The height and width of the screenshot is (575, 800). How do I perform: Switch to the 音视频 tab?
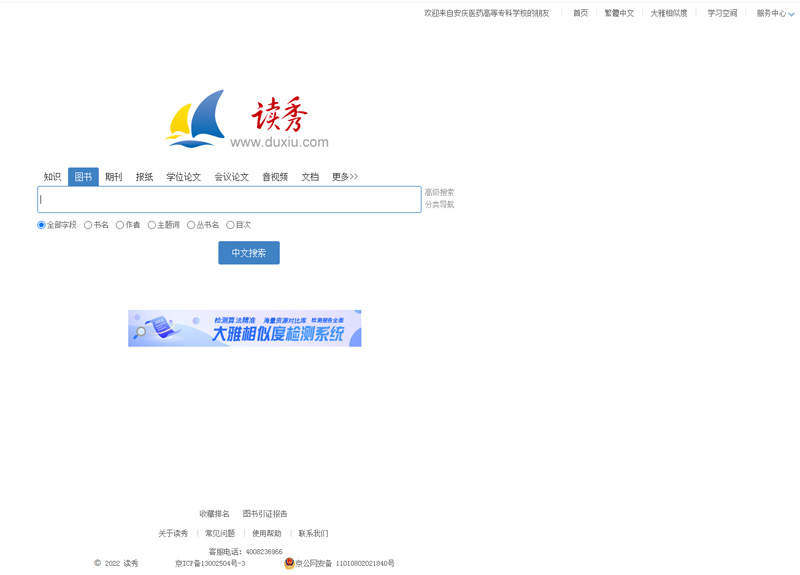[275, 177]
